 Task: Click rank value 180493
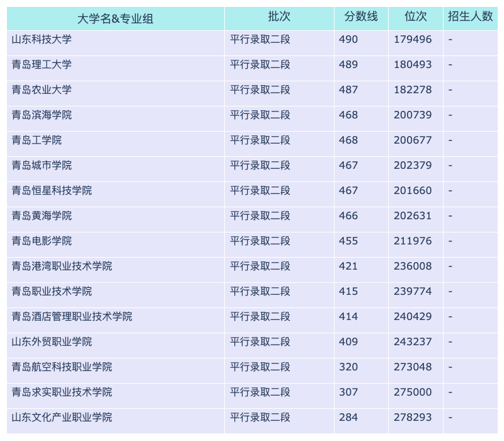tap(413, 64)
